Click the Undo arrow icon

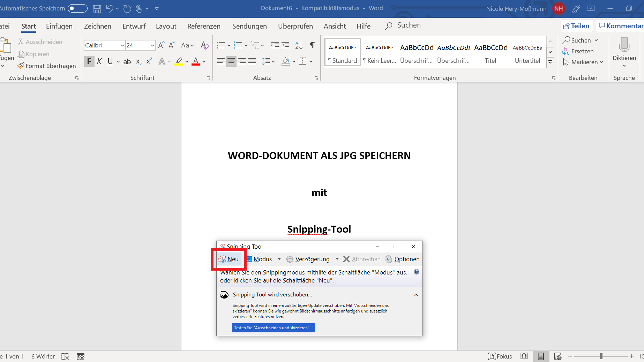tap(110, 9)
